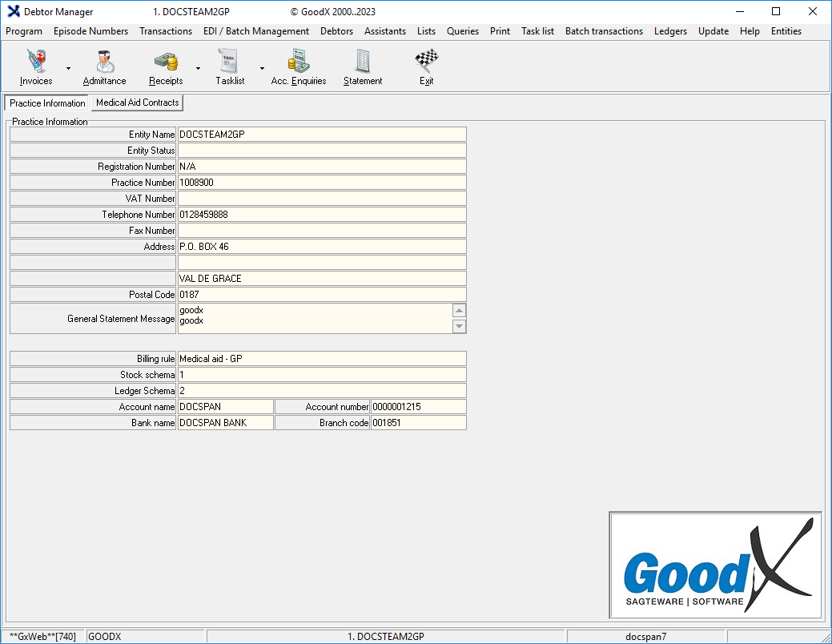
Task: Open the Tasklist toolbar icon
Action: tap(229, 66)
